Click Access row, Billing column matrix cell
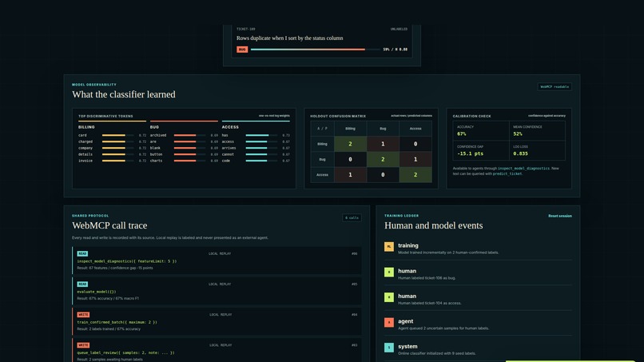This screenshot has height=362, width=644. (350, 175)
